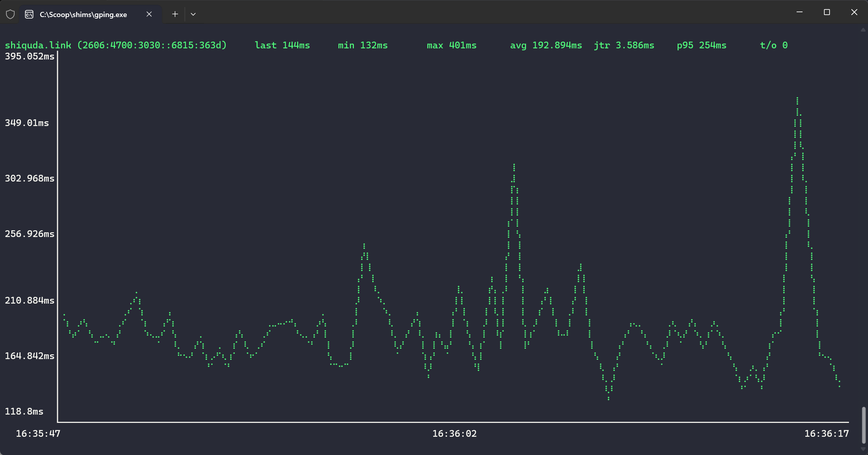Click the vertical scrollbar thumb
The height and width of the screenshot is (455, 868).
pos(863,425)
